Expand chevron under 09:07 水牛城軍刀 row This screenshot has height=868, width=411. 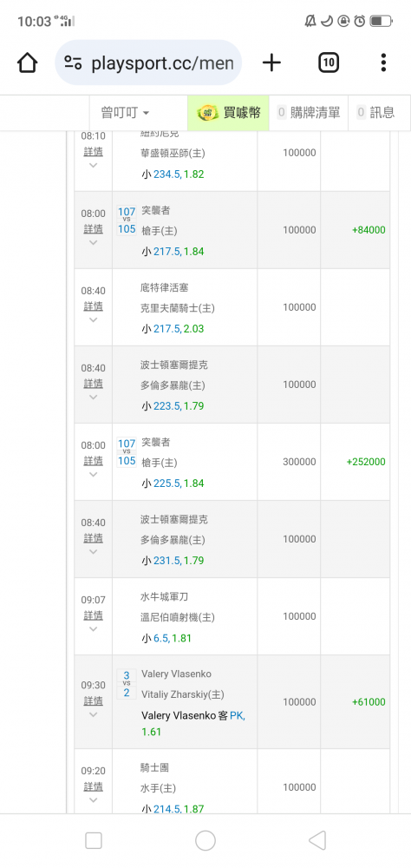coord(93,628)
